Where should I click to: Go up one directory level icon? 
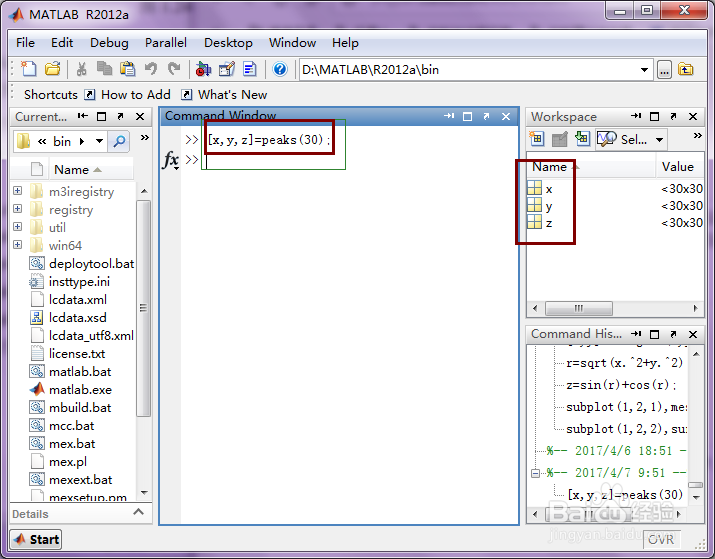click(x=685, y=70)
